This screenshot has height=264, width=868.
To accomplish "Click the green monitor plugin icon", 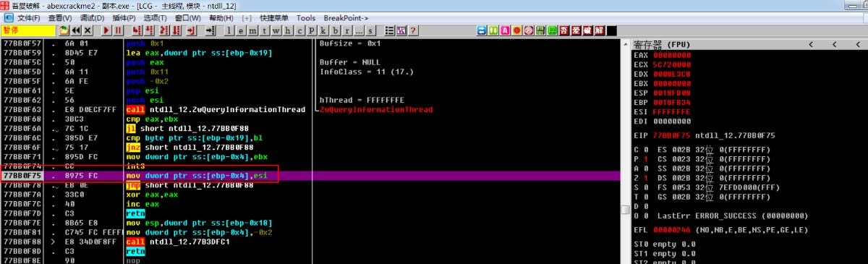I will point(551,30).
